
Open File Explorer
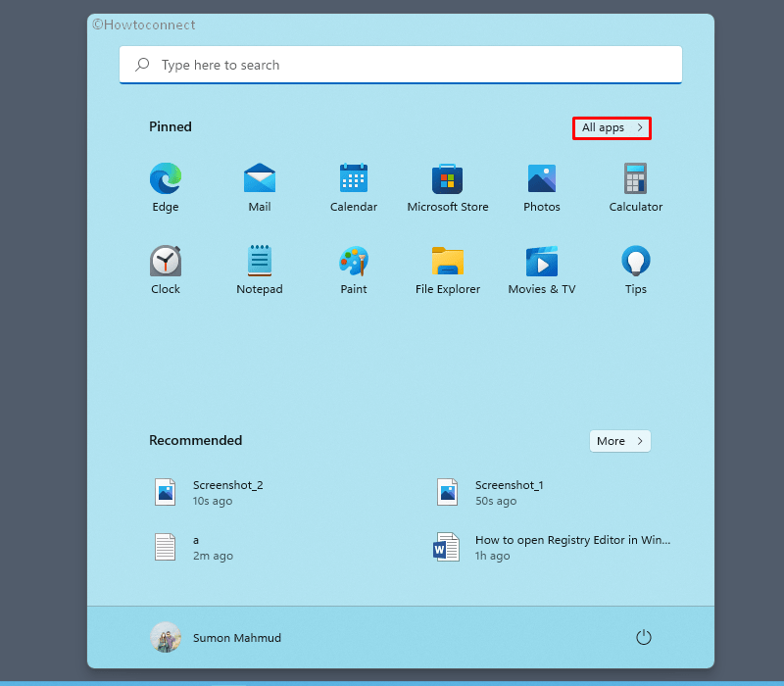[448, 261]
